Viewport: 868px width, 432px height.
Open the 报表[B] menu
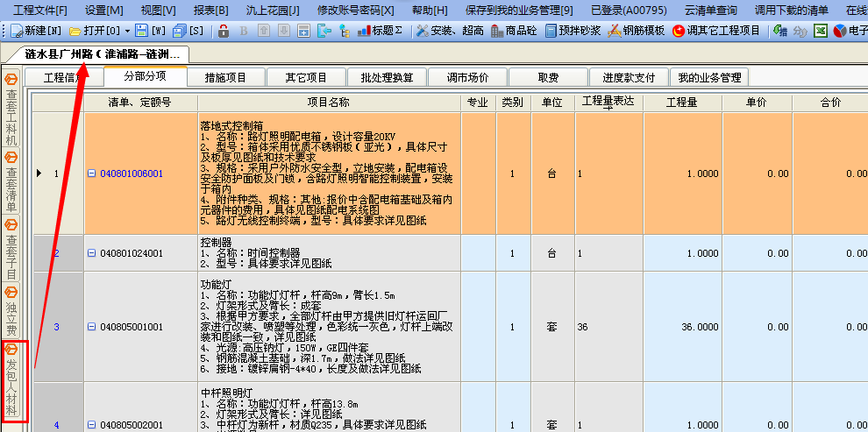click(211, 11)
